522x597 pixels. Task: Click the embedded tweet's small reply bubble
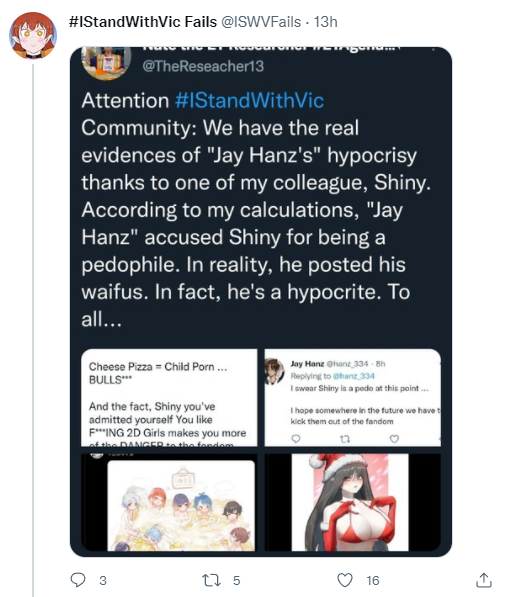click(296, 439)
